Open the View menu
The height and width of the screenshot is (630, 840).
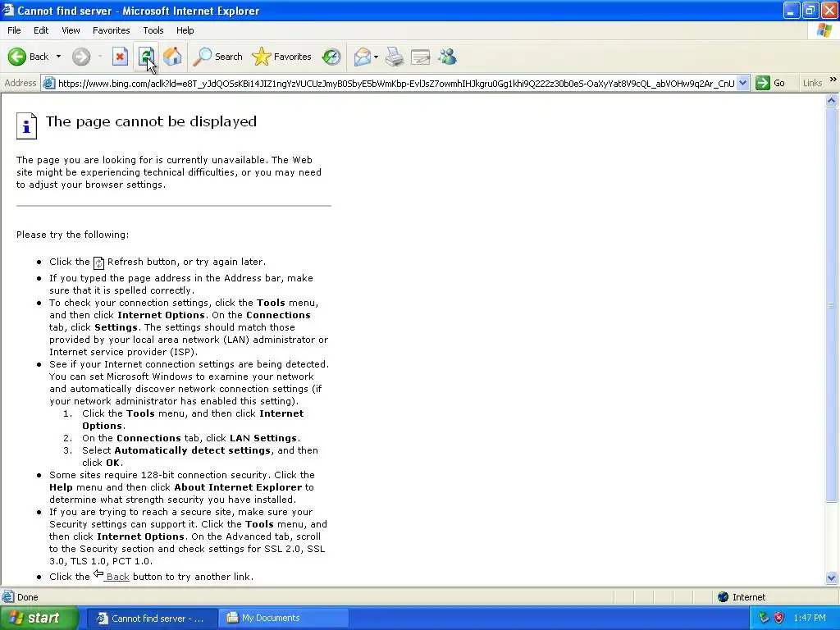click(71, 30)
